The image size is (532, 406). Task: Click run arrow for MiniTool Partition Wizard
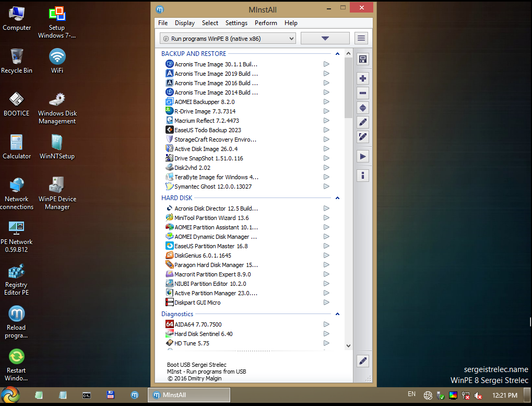(x=326, y=218)
